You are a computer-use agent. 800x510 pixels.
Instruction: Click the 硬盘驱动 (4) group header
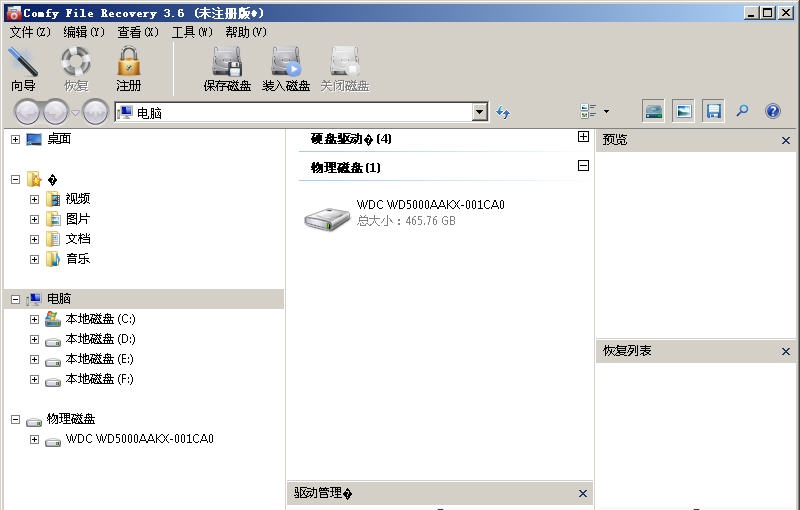tap(351, 139)
